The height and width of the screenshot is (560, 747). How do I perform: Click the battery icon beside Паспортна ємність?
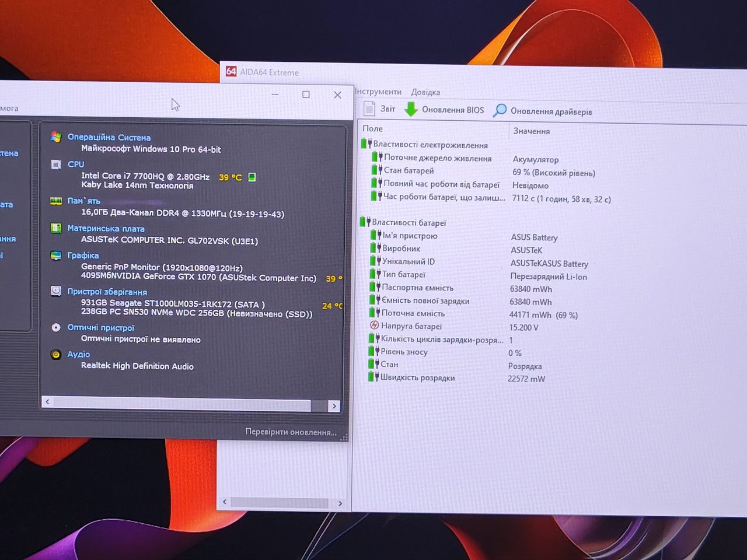pyautogui.click(x=375, y=286)
